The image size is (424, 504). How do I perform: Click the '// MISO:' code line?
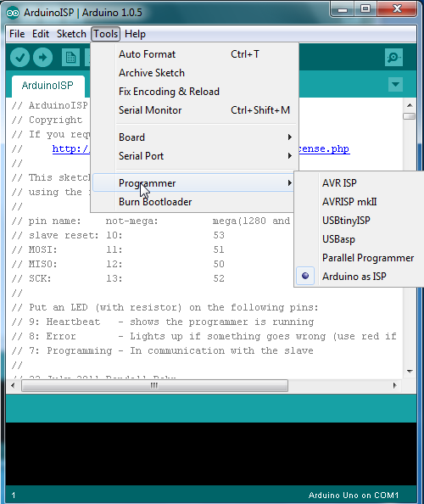[118, 264]
